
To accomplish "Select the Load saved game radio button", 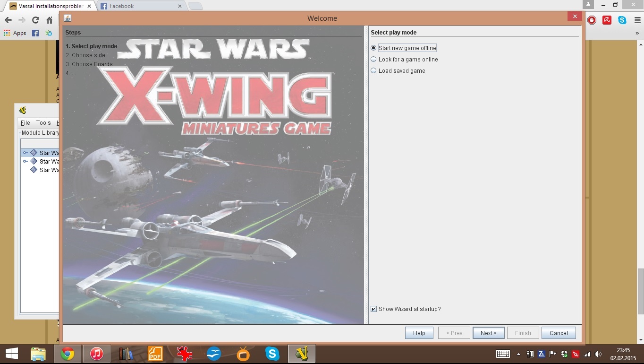I will [398, 71].
